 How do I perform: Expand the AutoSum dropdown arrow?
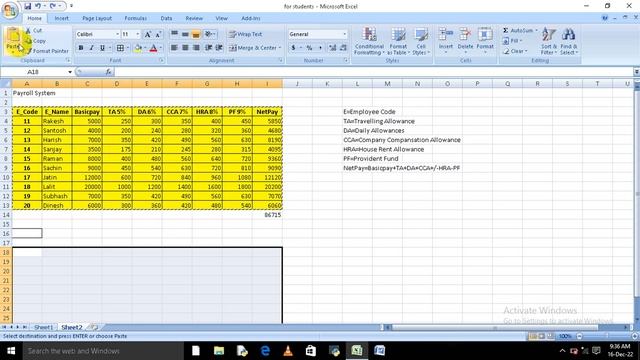[x=536, y=31]
